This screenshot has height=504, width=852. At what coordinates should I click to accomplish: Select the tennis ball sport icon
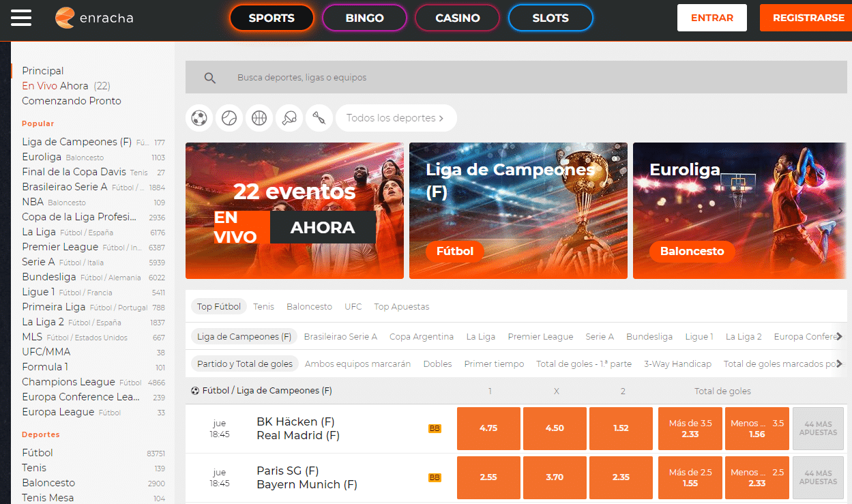click(x=229, y=118)
